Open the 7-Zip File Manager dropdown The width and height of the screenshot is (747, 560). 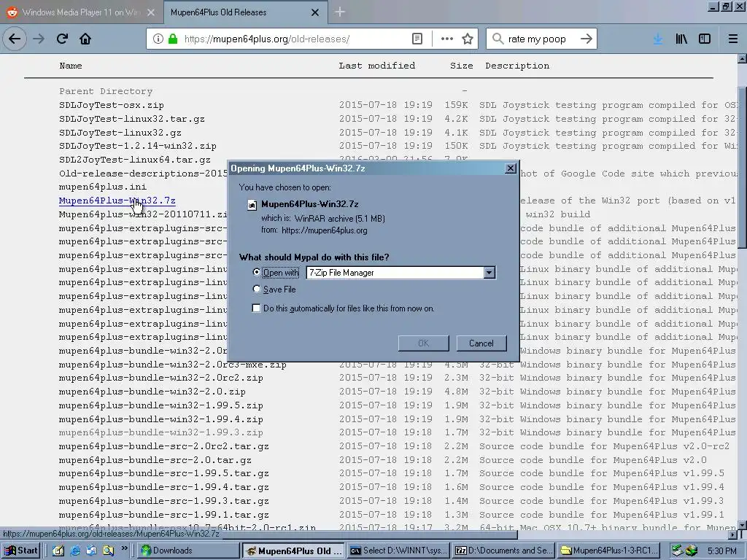click(489, 273)
